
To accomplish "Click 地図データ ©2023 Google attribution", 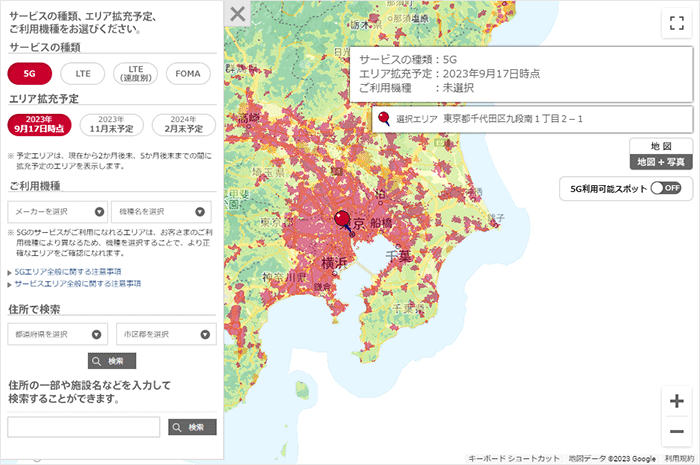I will [612, 459].
